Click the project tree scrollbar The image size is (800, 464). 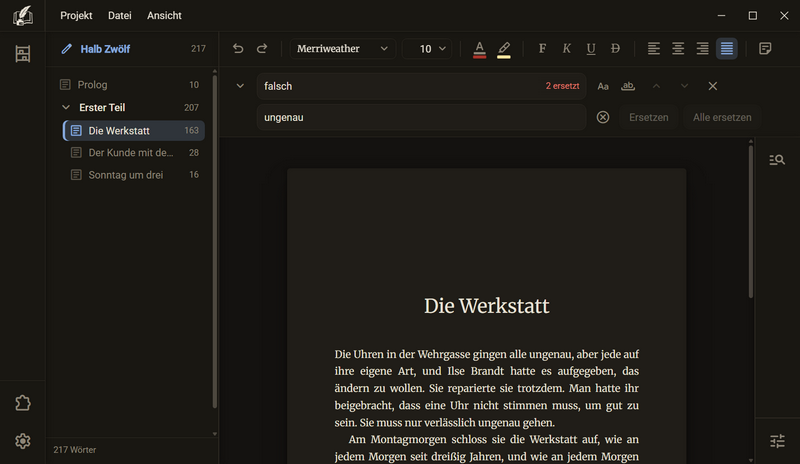click(x=214, y=240)
